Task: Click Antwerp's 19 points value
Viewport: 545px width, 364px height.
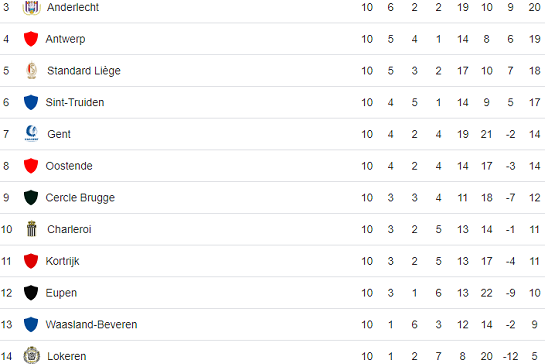Action: [x=535, y=39]
